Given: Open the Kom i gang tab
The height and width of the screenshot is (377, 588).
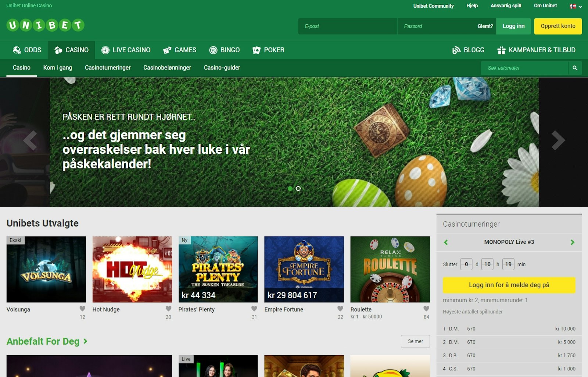Looking at the screenshot, I should [x=58, y=68].
